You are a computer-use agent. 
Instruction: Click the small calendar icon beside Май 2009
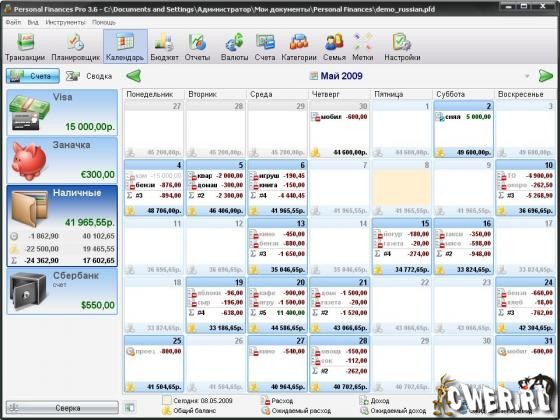(x=314, y=76)
